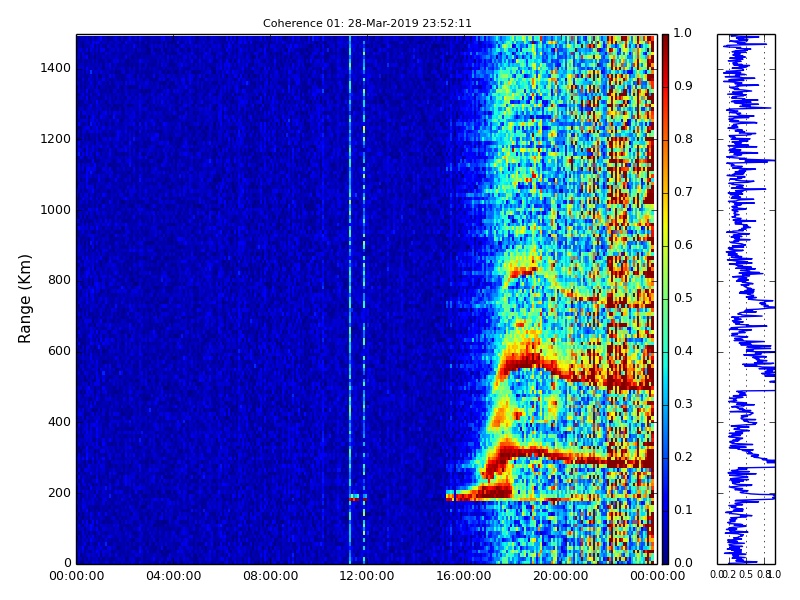Click the 12:00:00 time axis label
Image resolution: width=800 pixels, height=600 pixels.
(x=367, y=576)
